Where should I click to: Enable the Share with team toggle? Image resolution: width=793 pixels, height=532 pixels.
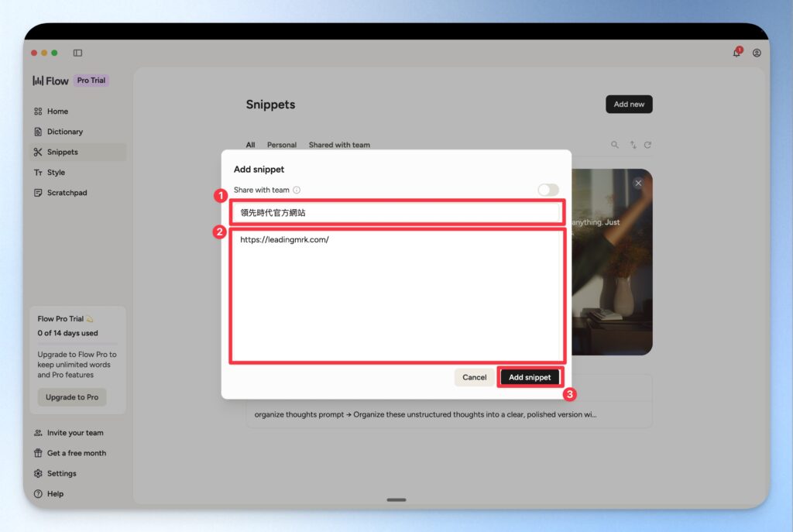[x=548, y=190]
